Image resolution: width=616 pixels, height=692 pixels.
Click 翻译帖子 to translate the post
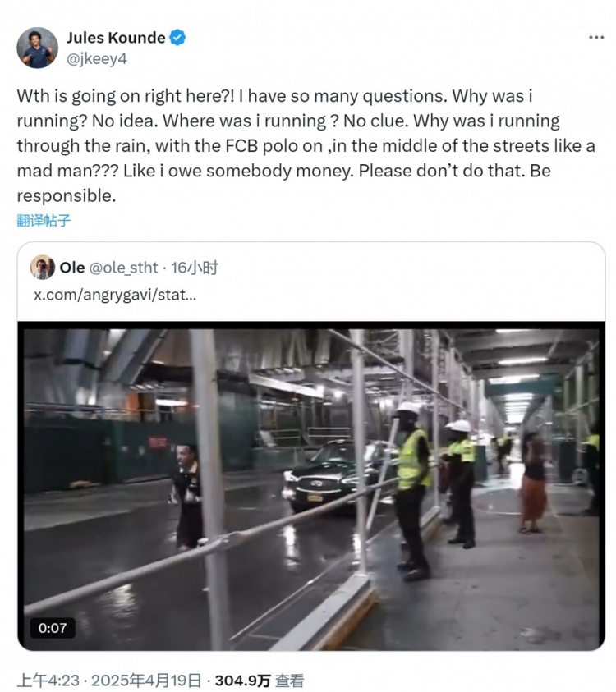coord(44,221)
